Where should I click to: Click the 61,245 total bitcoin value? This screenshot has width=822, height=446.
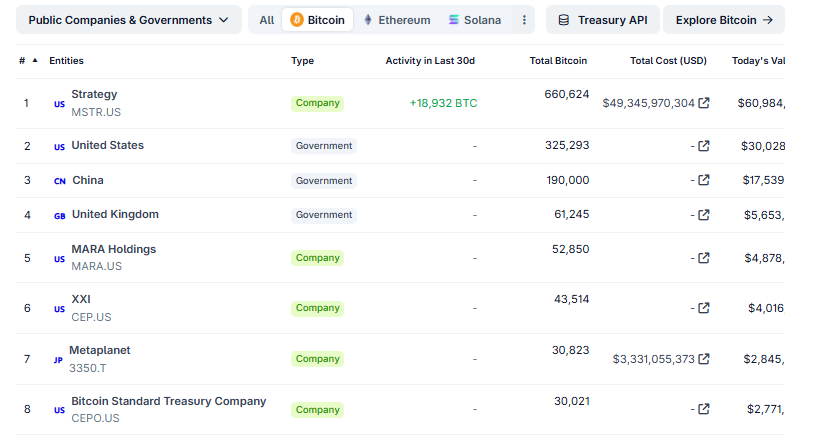571,214
